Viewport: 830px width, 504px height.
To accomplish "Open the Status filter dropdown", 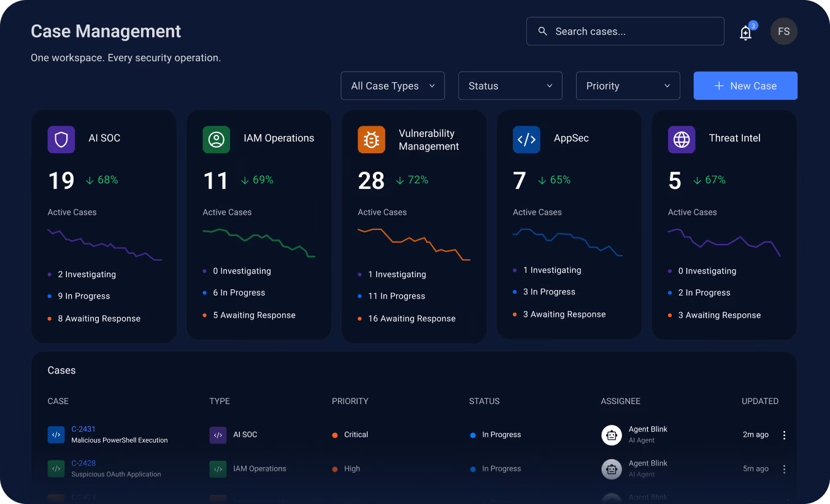I will (510, 86).
